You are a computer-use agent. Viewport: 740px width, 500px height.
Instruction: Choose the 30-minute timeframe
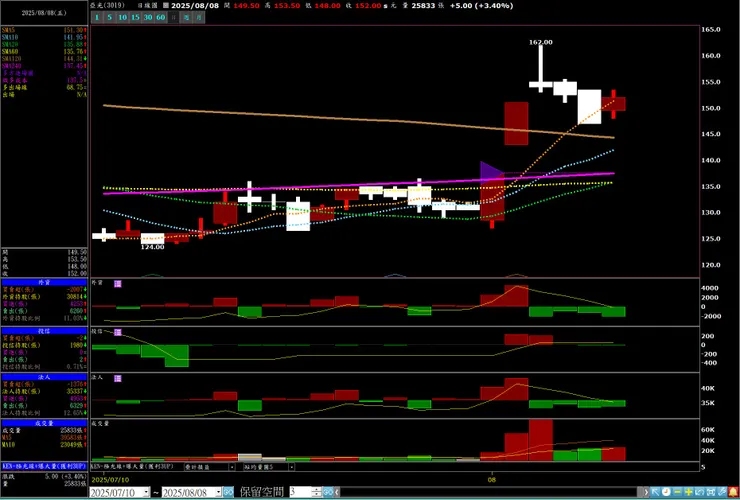coord(148,17)
